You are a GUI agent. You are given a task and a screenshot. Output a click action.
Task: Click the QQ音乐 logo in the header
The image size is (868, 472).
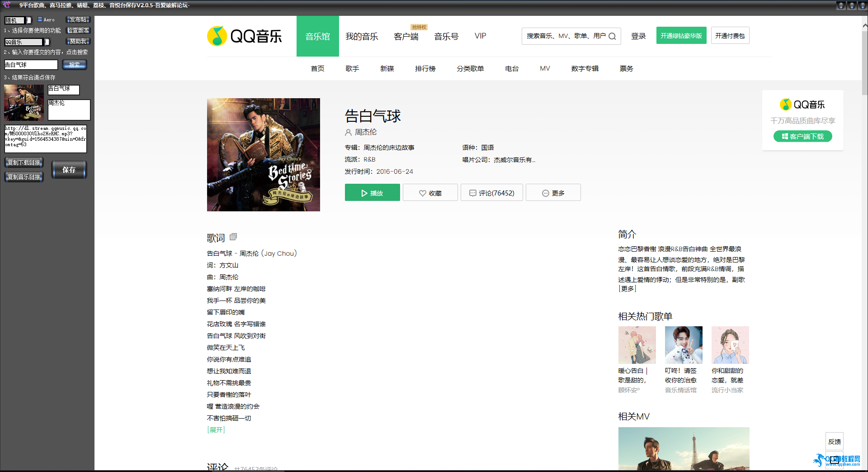pyautogui.click(x=245, y=36)
